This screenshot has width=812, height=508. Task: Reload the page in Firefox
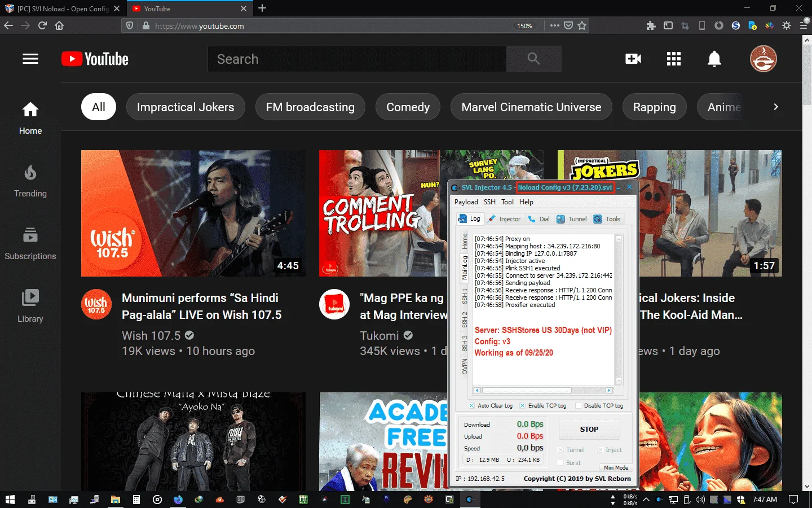(x=42, y=25)
